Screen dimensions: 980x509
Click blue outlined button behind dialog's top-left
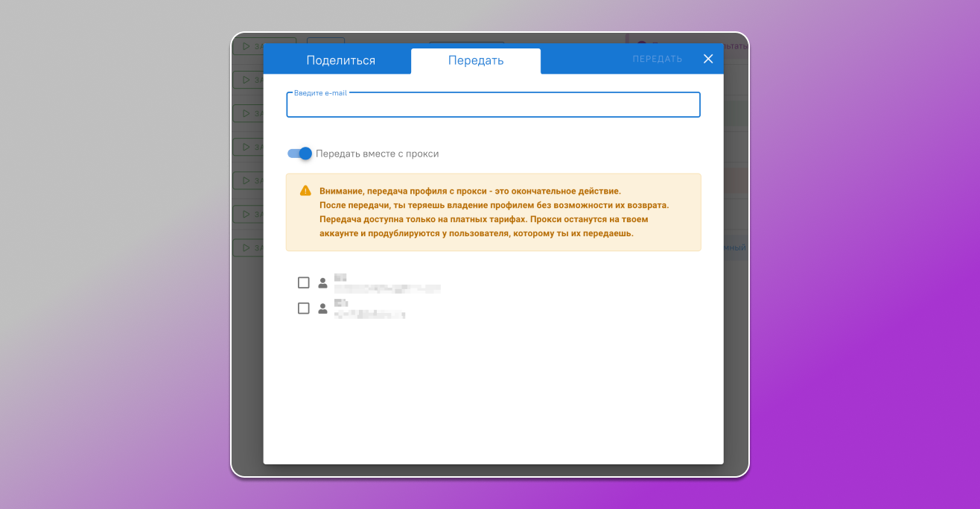click(x=325, y=42)
